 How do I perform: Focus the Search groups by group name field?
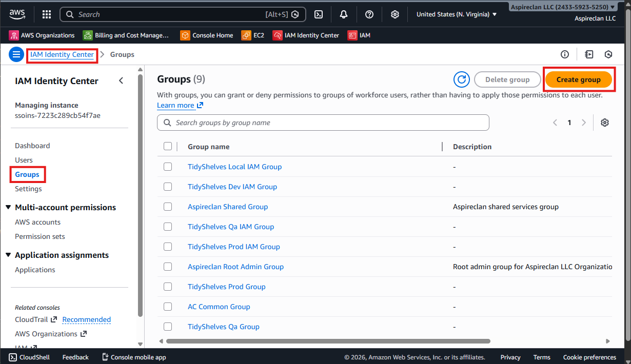(x=323, y=123)
